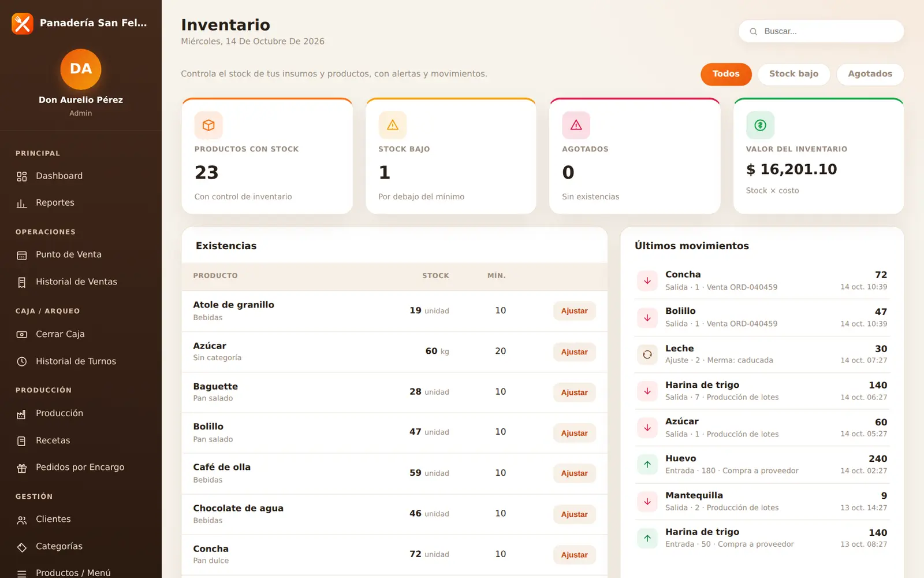Open Producción page
The height and width of the screenshot is (578, 924).
(81, 414)
